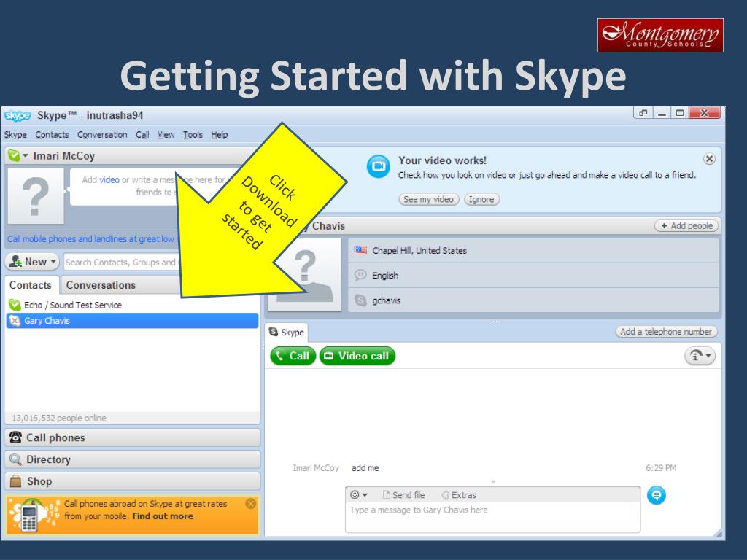Click the 6:29 PM message timestamp

661,468
